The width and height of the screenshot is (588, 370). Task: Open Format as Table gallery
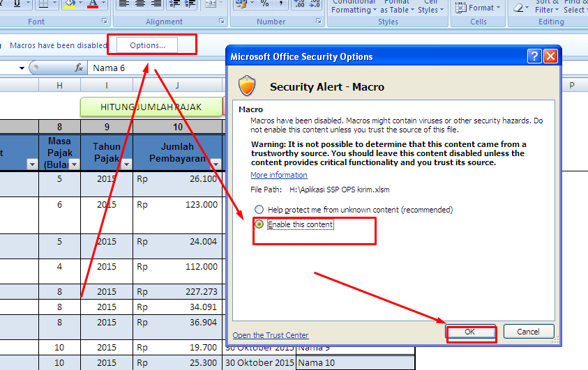(397, 7)
